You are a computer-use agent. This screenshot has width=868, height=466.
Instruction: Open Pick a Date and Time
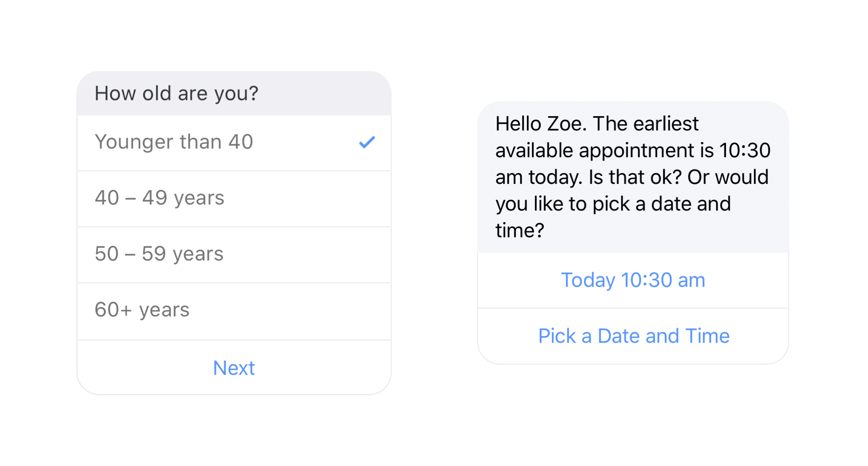[633, 336]
